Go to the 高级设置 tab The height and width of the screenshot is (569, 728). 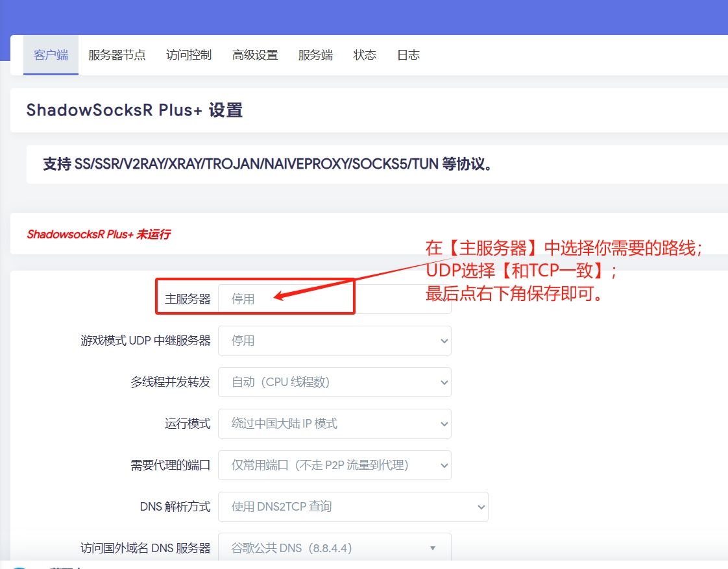pyautogui.click(x=255, y=55)
